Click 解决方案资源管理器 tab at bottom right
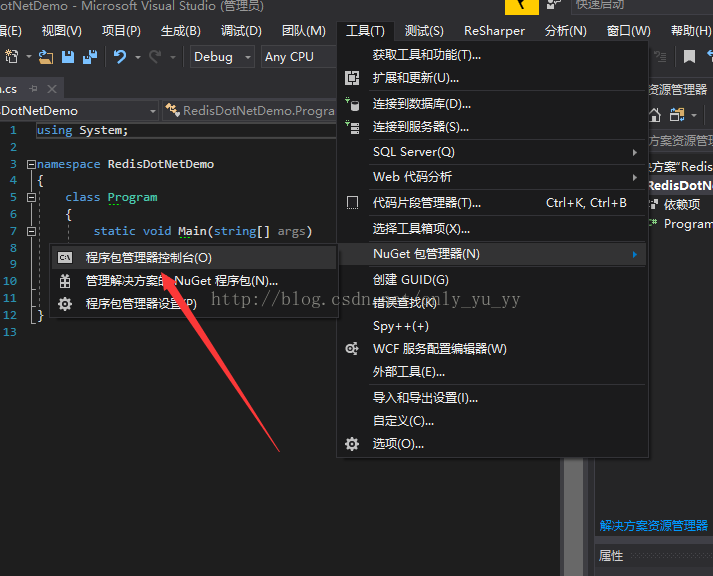This screenshot has height=576, width=713. (654, 525)
